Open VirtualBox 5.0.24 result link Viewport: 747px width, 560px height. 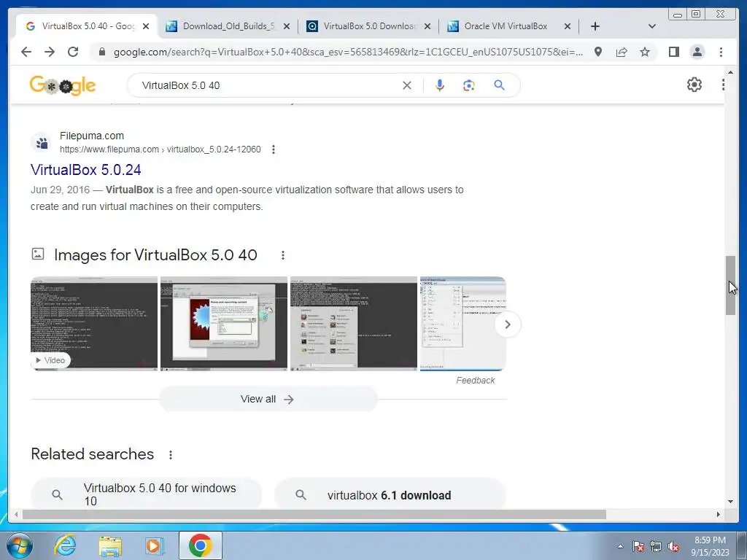click(x=86, y=170)
